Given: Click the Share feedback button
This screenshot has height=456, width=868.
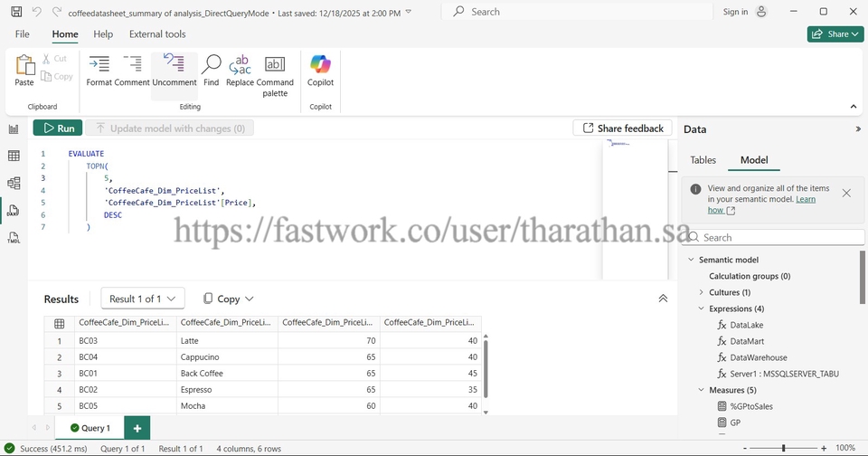Looking at the screenshot, I should pos(623,128).
